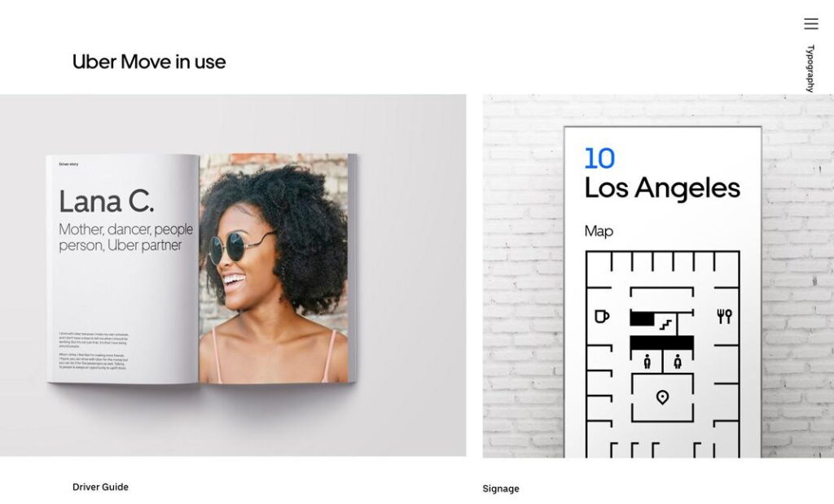834x504 pixels.
Task: Click the Driver Guide caption
Action: point(100,487)
